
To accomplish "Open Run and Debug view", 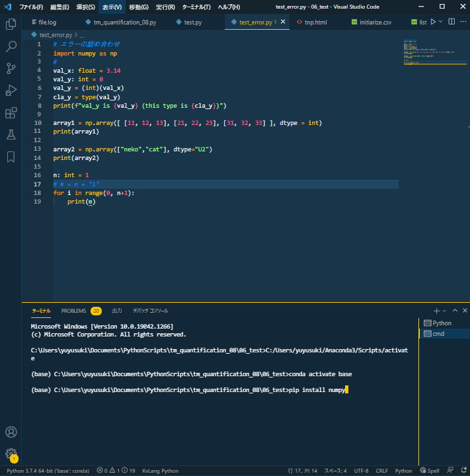I will [11, 91].
